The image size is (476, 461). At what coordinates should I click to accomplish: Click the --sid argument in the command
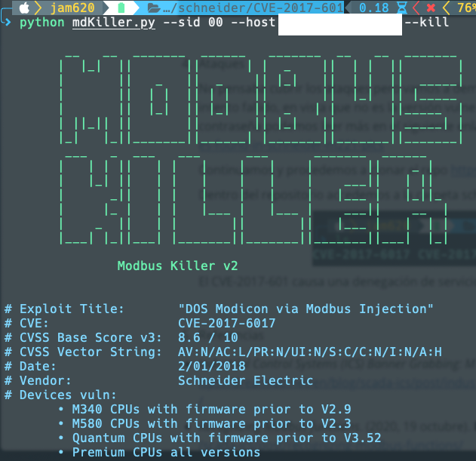[182, 22]
